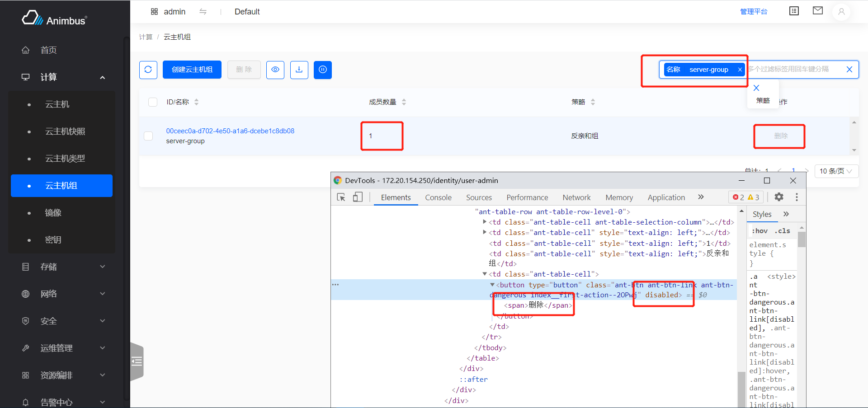The width and height of the screenshot is (868, 408).
Task: Click the switch arrows icon beside admin
Action: pyautogui.click(x=203, y=12)
